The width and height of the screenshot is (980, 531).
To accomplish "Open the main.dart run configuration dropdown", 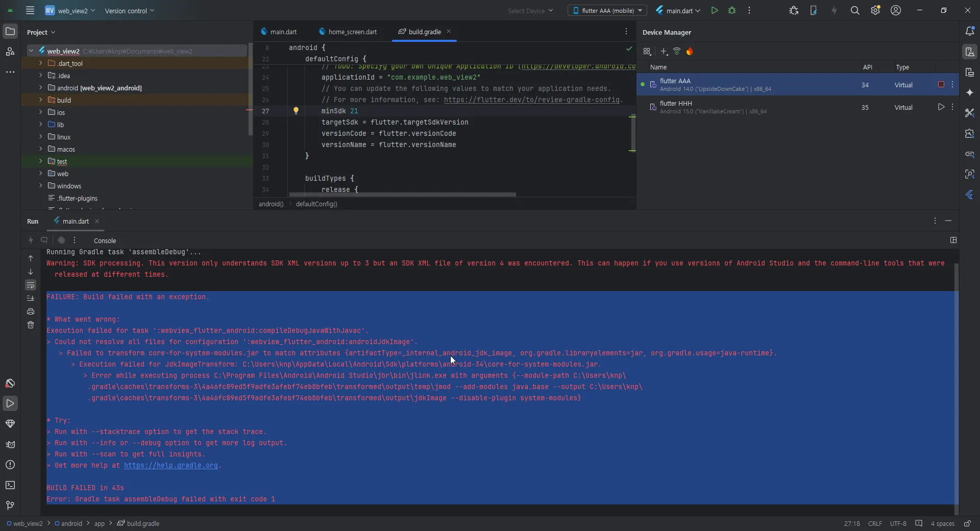I will (x=678, y=10).
